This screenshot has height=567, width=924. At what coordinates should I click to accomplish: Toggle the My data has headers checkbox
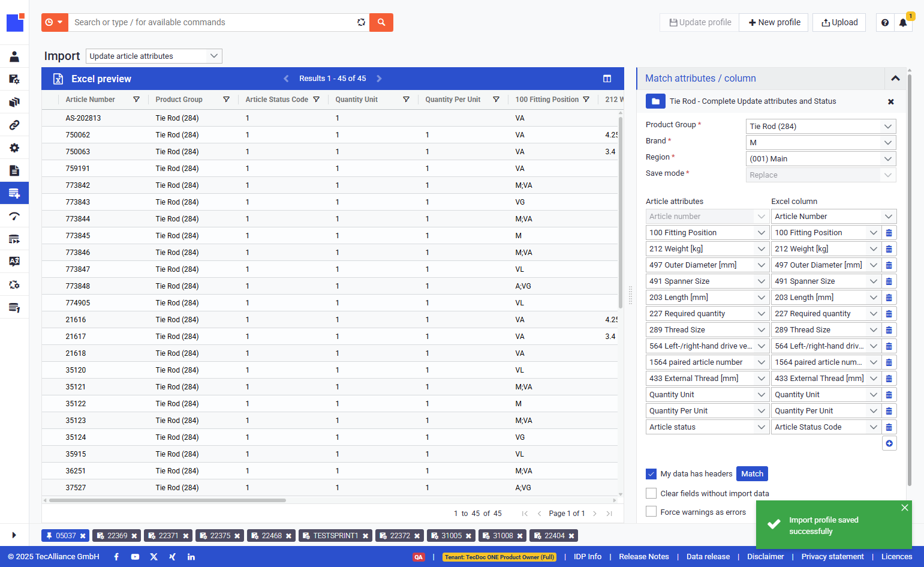[651, 474]
